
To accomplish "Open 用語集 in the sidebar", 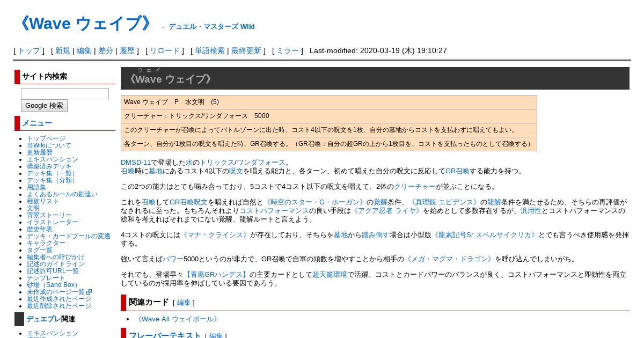I will (x=36, y=187).
